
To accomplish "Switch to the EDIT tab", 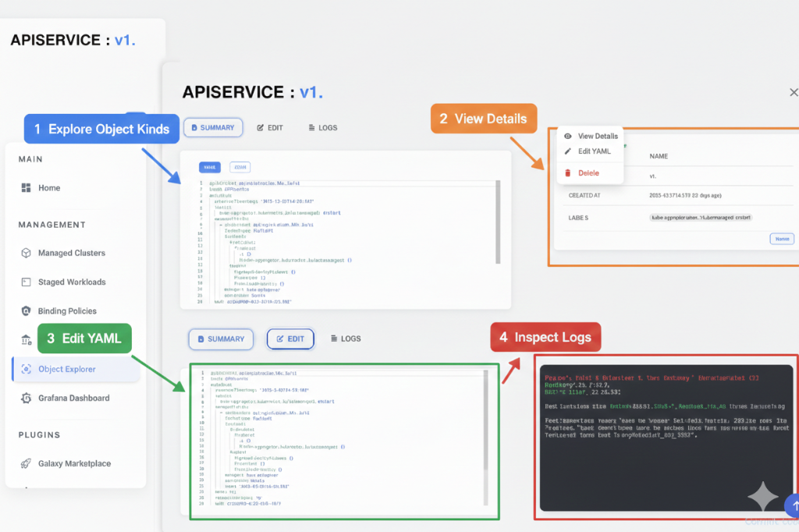I will point(270,127).
